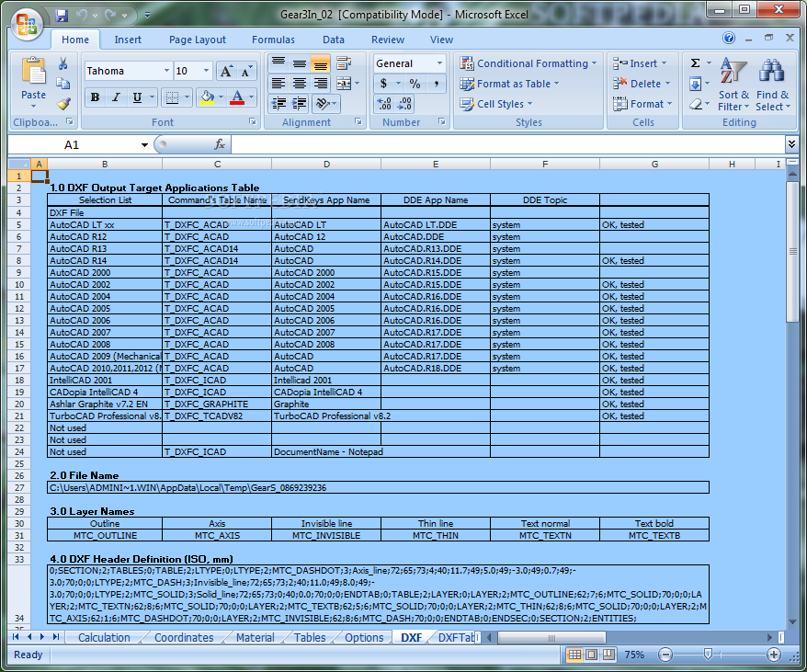Toggle Italic formatting
807x672 pixels.
click(x=117, y=97)
